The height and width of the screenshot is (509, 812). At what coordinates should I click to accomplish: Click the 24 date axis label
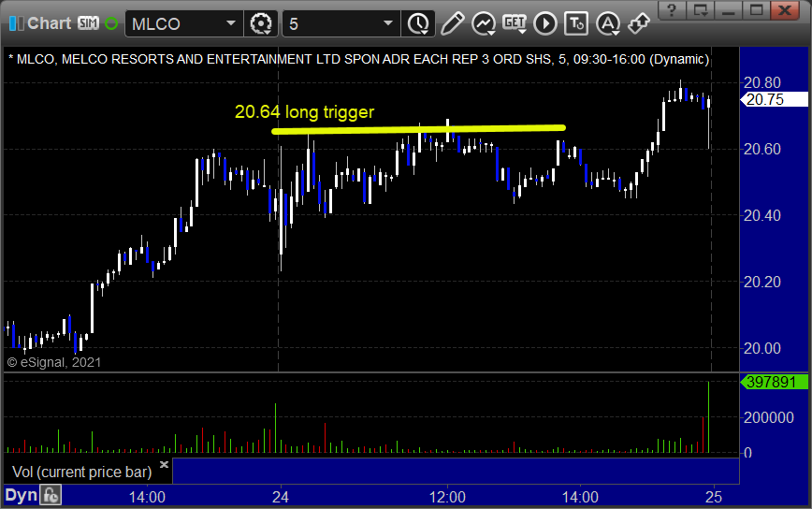click(280, 497)
